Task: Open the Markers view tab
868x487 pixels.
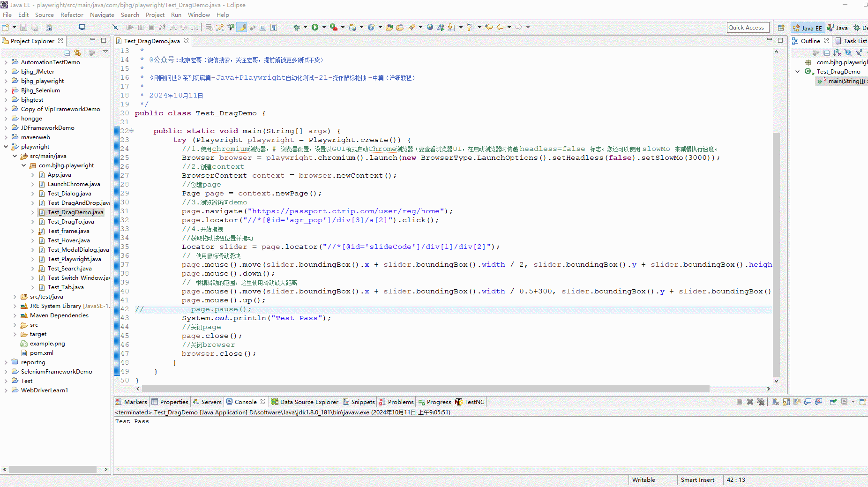Action: point(131,402)
